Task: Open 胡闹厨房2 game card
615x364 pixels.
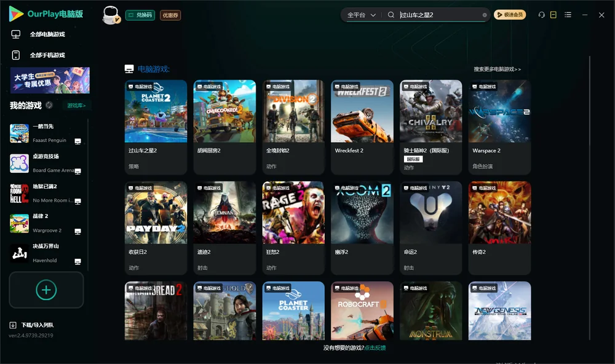Action: point(224,127)
